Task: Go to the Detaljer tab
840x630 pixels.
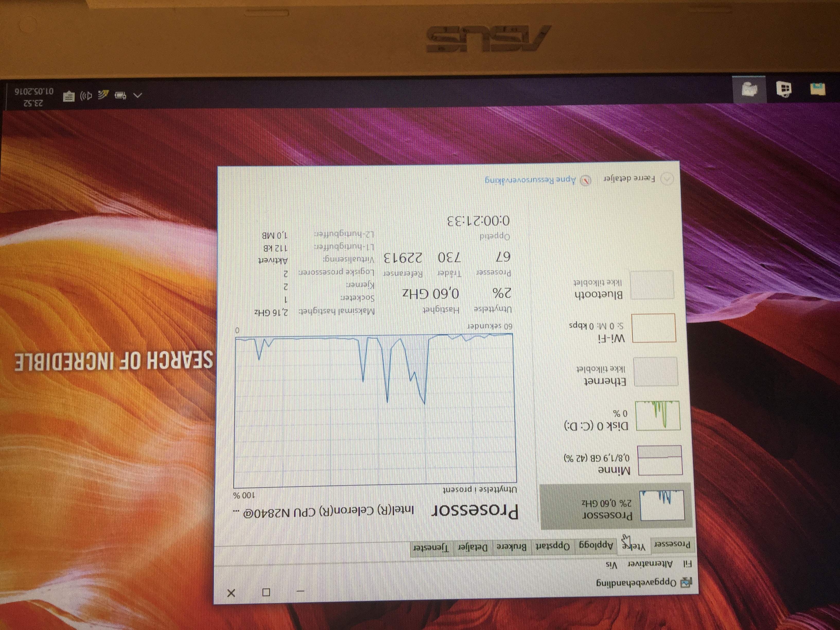Action: pos(472,548)
